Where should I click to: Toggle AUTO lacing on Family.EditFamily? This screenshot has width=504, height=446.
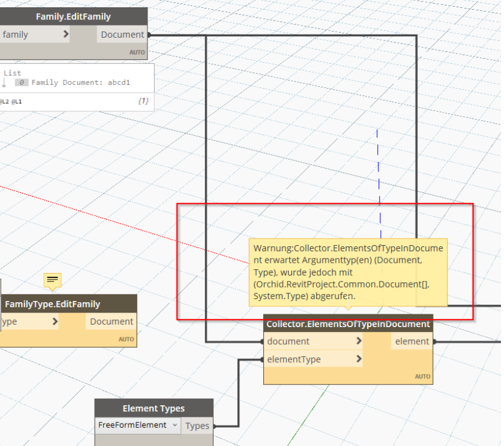[137, 52]
